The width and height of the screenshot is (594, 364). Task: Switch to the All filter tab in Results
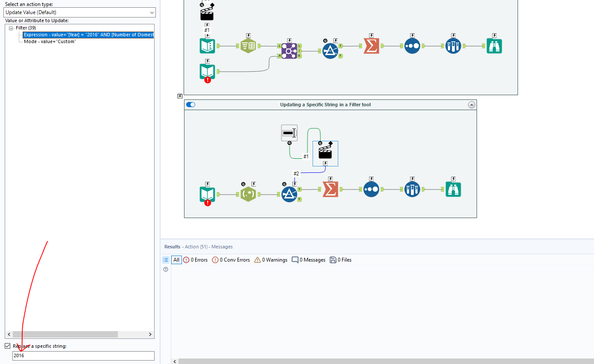pos(176,260)
